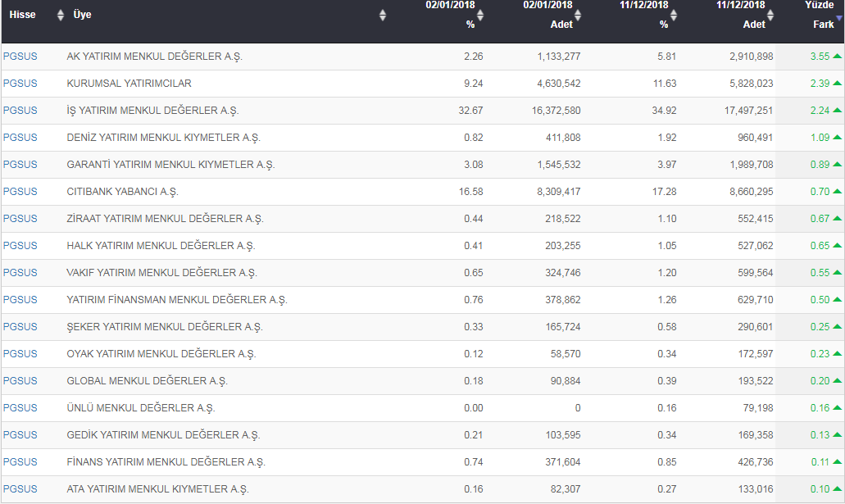Click the 2.24 Yüzde Fark value
This screenshot has width=845, height=504.
[820, 111]
